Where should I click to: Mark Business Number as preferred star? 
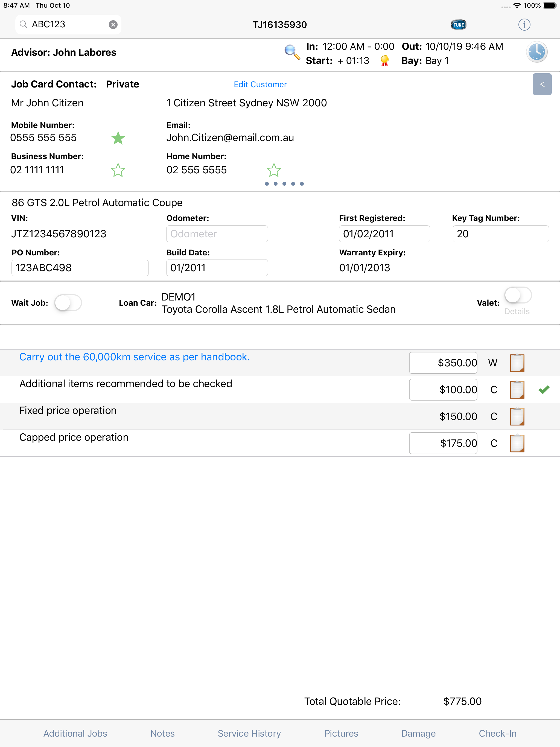(x=118, y=170)
